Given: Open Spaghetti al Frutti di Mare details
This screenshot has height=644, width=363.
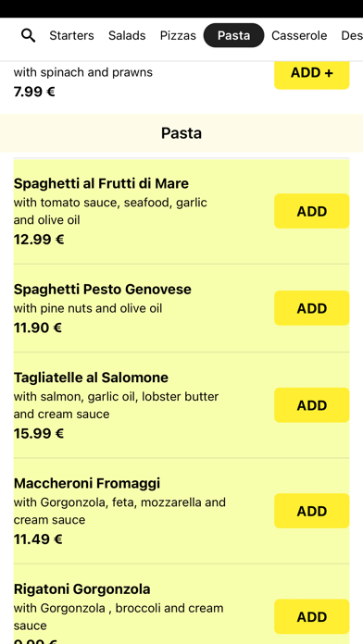Looking at the screenshot, I should coord(101,183).
